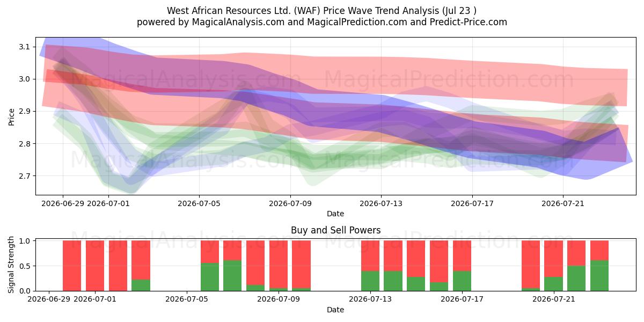
Task: Click the 3.0 tick on the Price axis
Action: point(23,79)
